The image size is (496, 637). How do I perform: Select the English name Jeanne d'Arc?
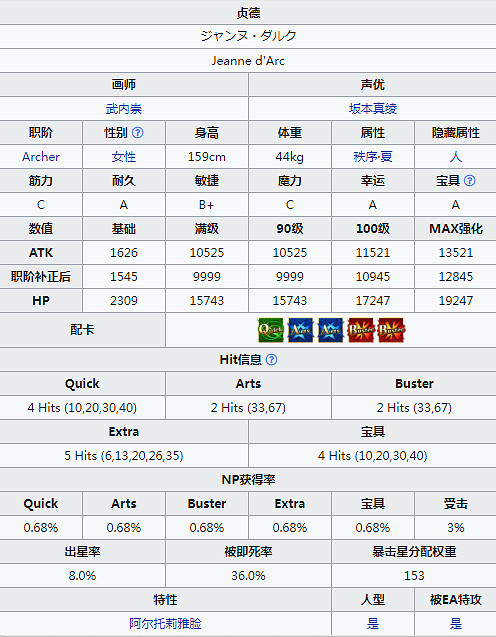248,61
